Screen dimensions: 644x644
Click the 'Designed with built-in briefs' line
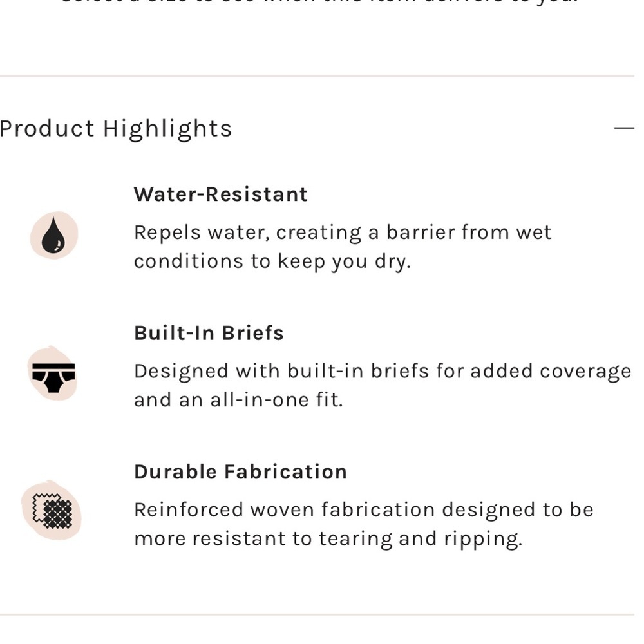[383, 371]
